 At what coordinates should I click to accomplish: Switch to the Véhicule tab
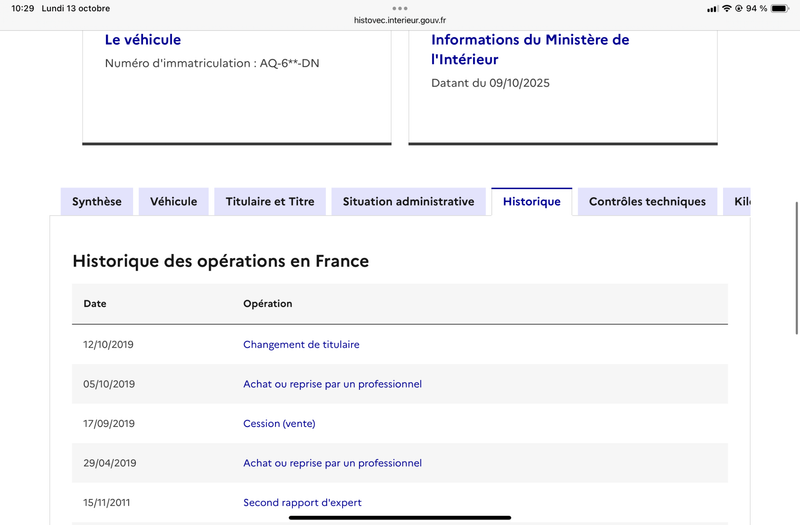[x=174, y=201]
